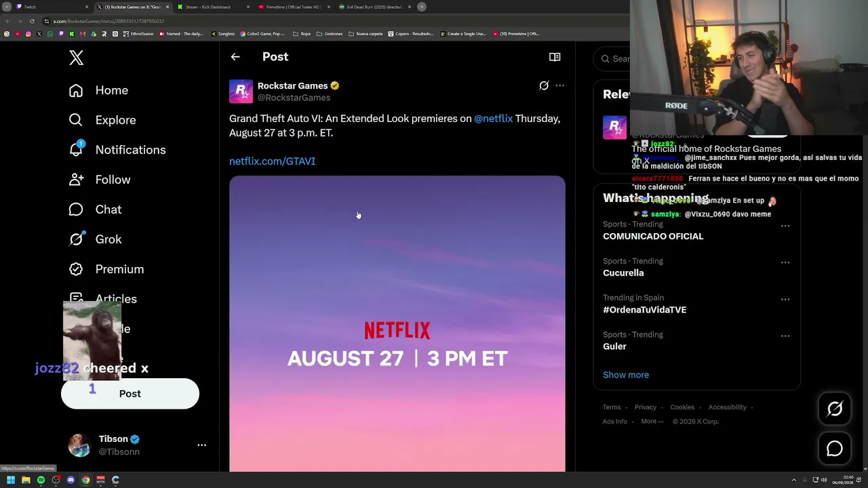The width and height of the screenshot is (868, 488).
Task: Go to Home in the sidebar
Action: pos(98,90)
